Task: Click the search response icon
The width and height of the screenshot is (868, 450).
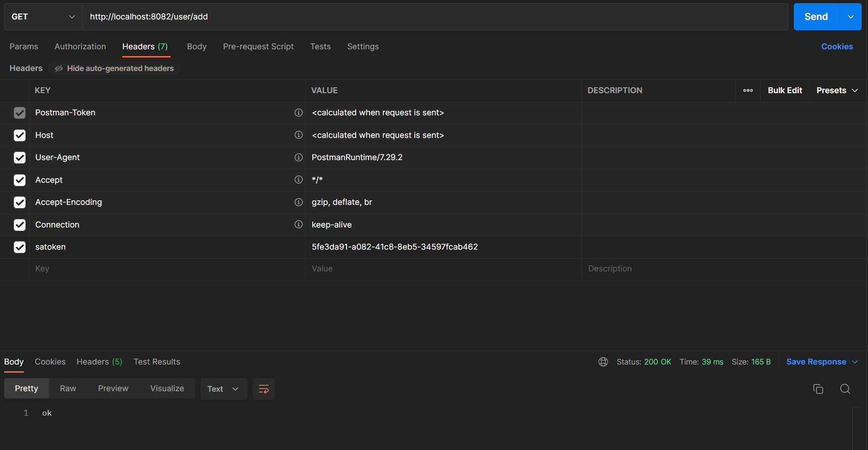Action: 845,389
